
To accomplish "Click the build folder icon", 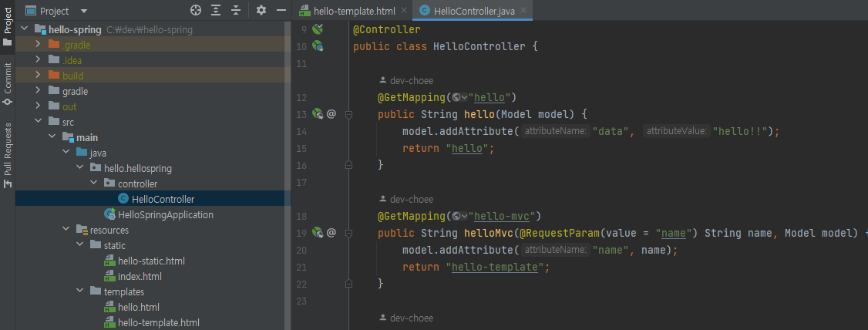I will (x=54, y=76).
